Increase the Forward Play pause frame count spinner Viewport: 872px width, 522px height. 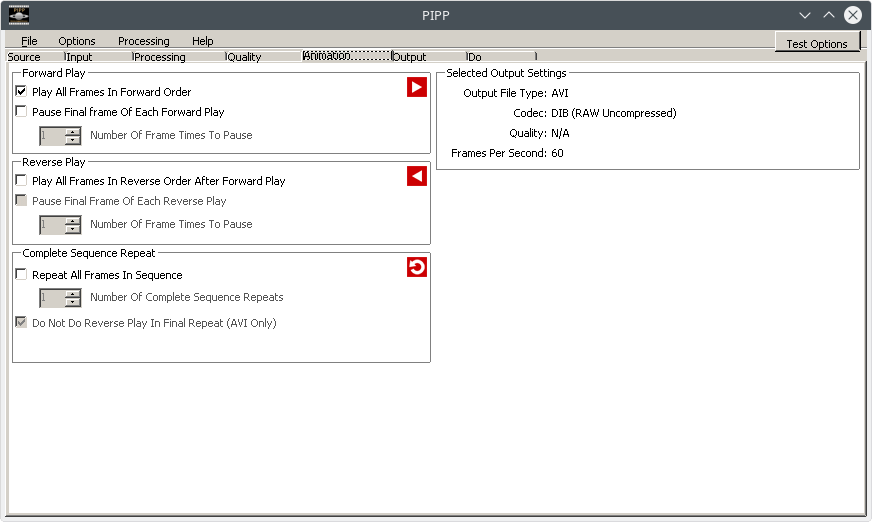click(x=73, y=132)
